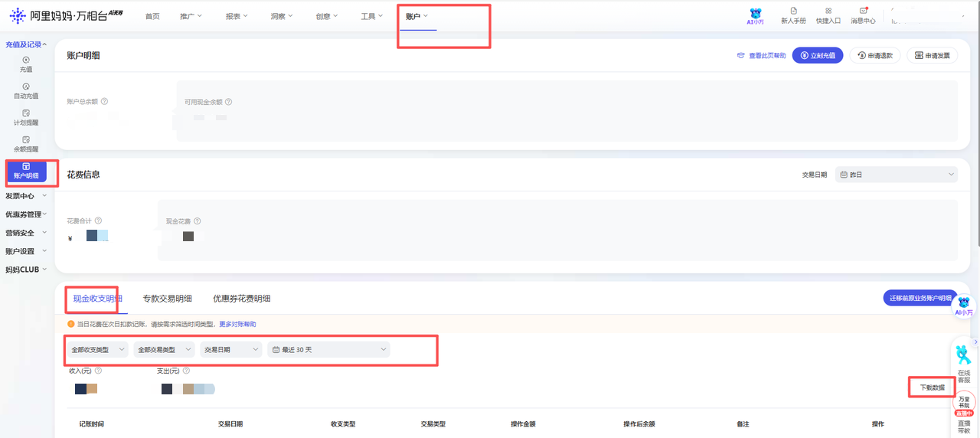The image size is (980, 438).
Task: Click the 立刻充值 button
Action: point(818,55)
